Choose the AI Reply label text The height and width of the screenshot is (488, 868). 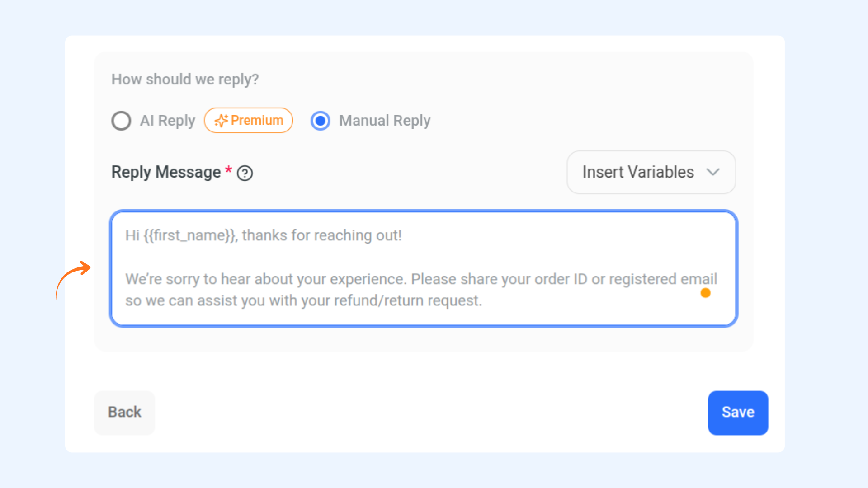167,121
